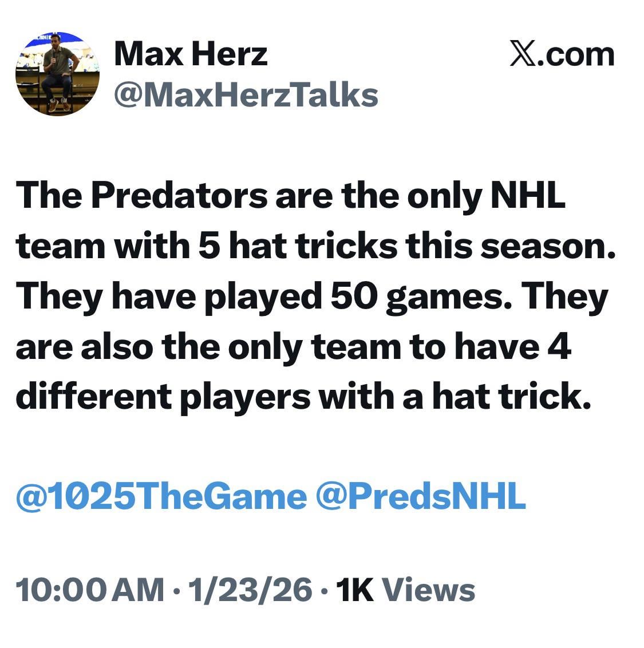Open Max Herz's profile picture
Viewport: 644px width, 648px height.
57,74
